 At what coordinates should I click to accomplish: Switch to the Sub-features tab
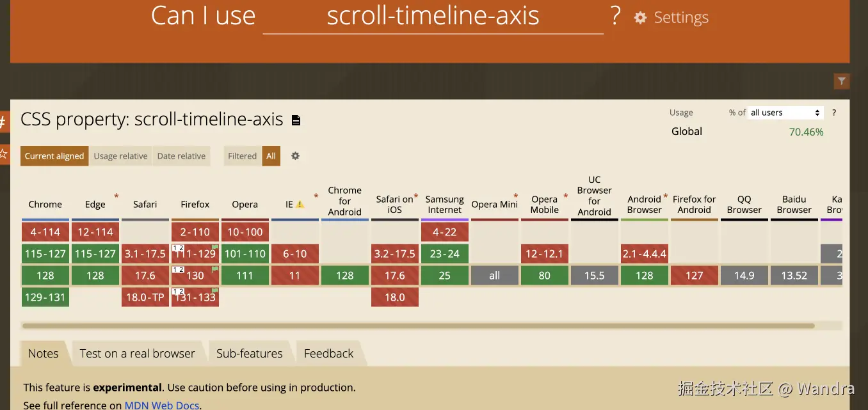tap(249, 354)
